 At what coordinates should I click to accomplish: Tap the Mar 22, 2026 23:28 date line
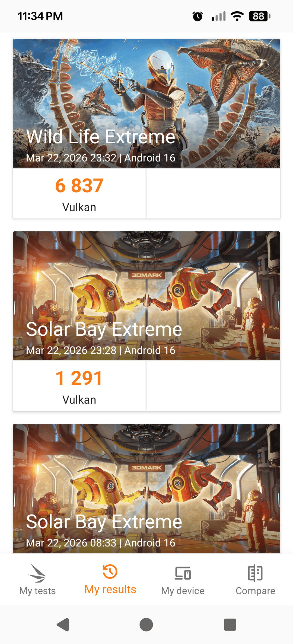coord(101,350)
